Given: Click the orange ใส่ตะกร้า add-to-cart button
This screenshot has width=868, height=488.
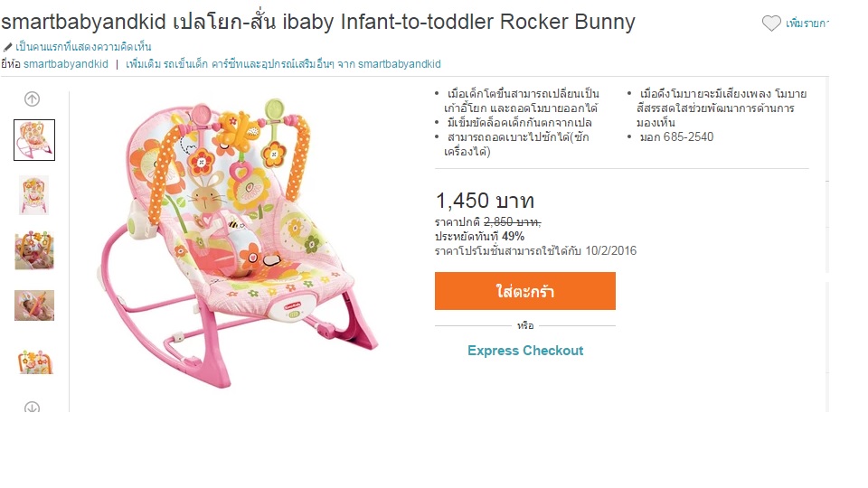Looking at the screenshot, I should [524, 291].
